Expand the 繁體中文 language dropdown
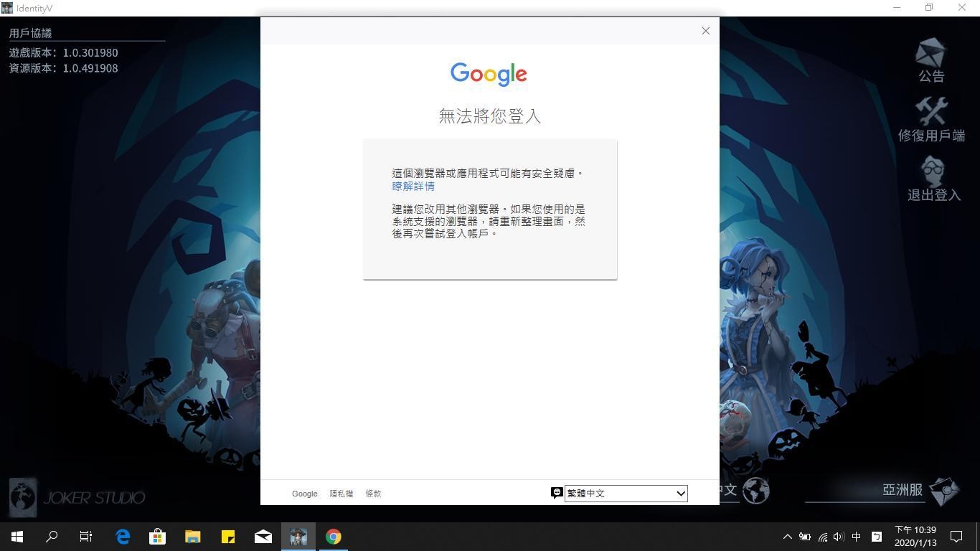980x551 pixels. [626, 494]
